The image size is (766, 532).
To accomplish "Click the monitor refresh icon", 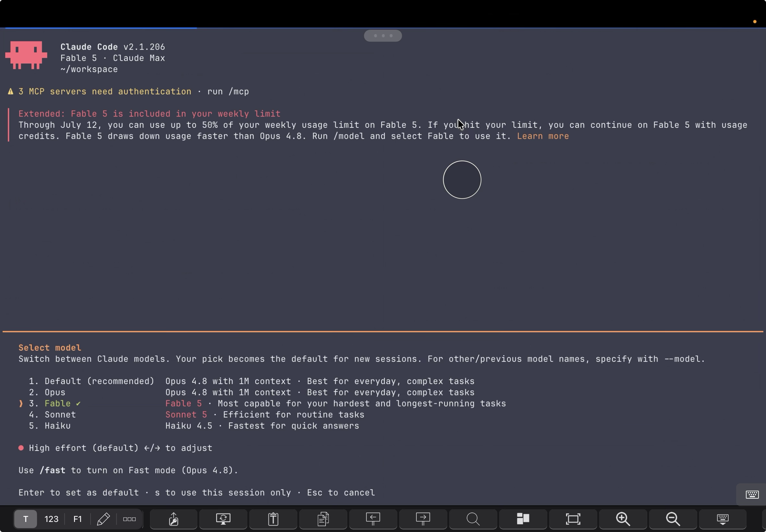I will coord(223,519).
